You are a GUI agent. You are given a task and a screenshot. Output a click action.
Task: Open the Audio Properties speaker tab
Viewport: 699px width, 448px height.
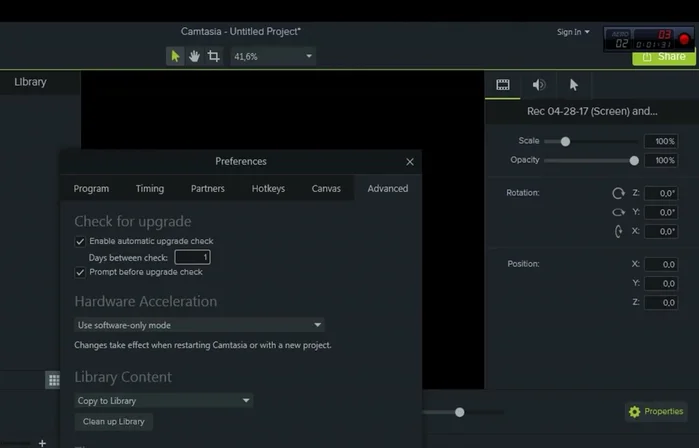click(x=539, y=85)
